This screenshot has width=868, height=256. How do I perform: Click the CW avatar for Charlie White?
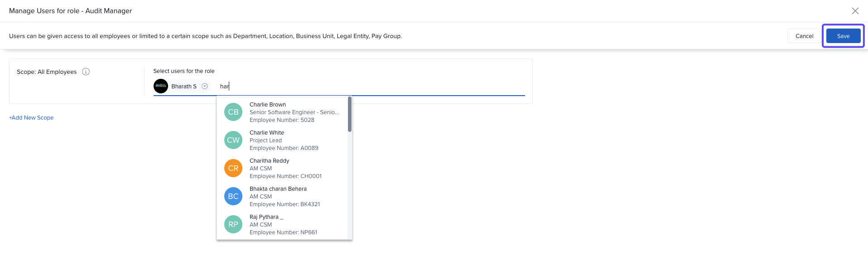(x=233, y=140)
